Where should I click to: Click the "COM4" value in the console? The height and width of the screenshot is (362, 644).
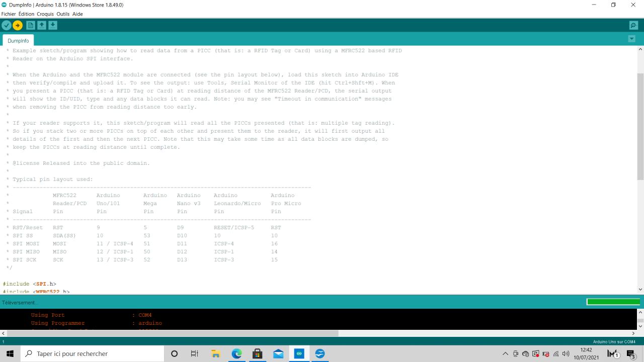point(145,315)
